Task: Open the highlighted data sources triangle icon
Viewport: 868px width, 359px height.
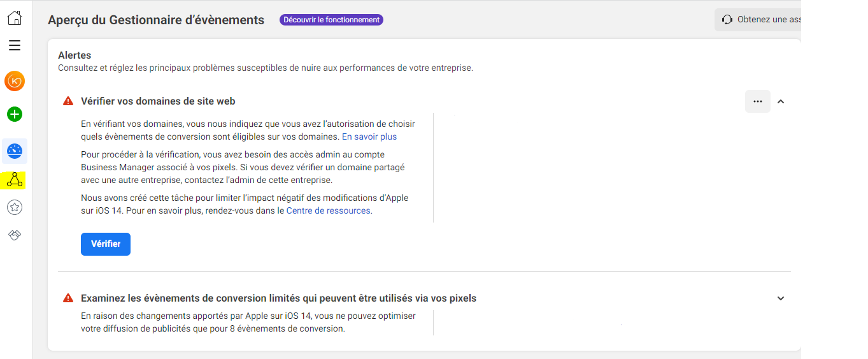Action: pos(14,181)
